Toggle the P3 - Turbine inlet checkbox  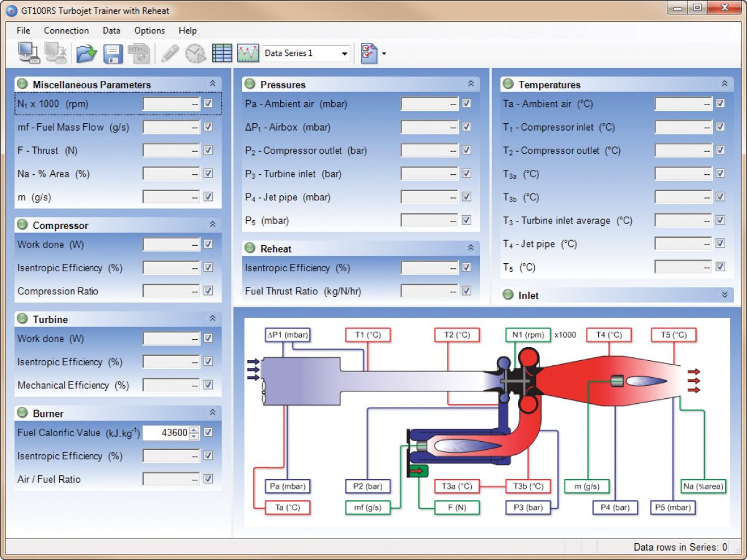pos(466,174)
